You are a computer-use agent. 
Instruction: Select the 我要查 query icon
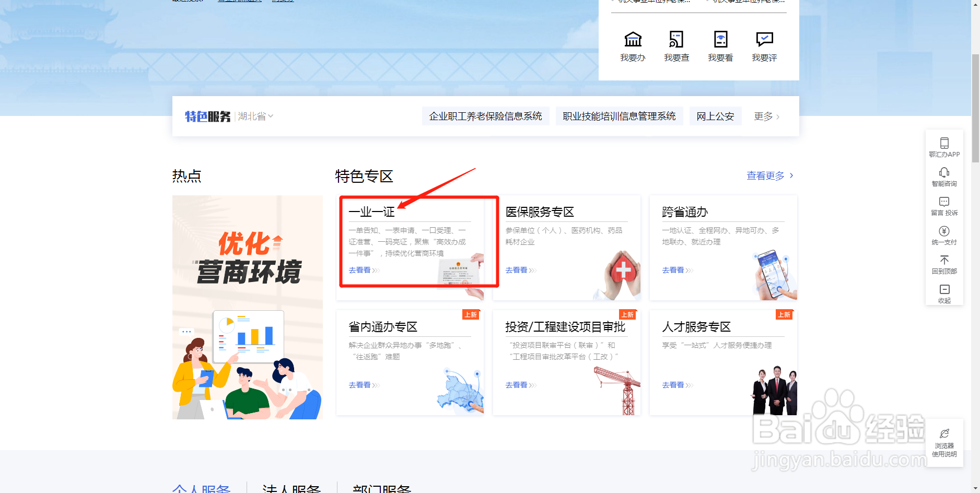pyautogui.click(x=676, y=46)
